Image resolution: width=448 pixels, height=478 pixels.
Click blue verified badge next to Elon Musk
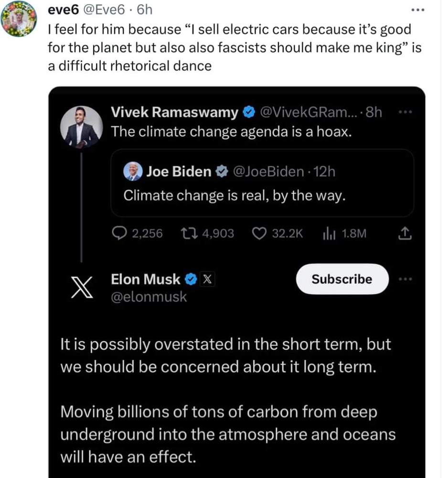(x=191, y=279)
